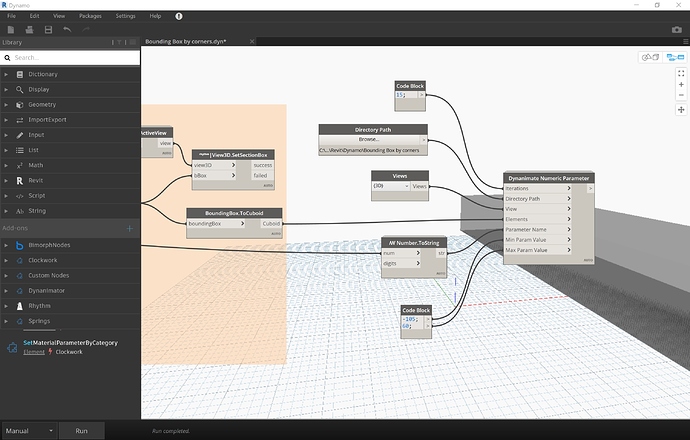This screenshot has width=690, height=440.
Task: Click the notification alert icon in menu bar
Action: (179, 16)
